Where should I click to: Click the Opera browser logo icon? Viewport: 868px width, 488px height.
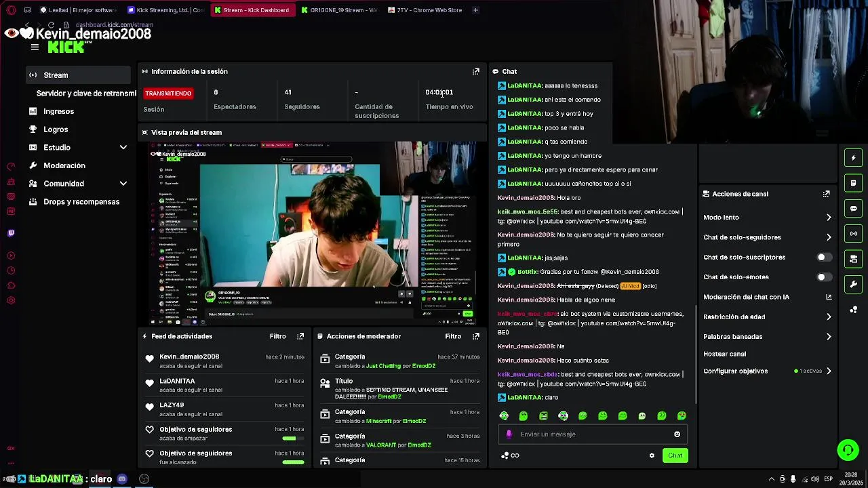coord(11,10)
